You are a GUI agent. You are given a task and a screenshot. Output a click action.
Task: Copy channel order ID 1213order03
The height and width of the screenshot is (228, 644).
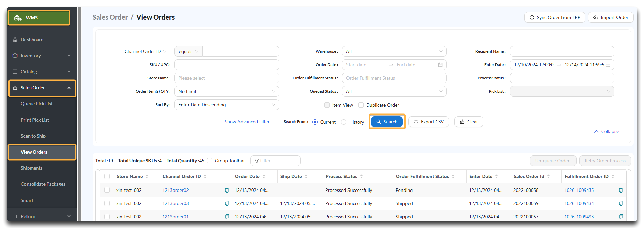pos(227,203)
